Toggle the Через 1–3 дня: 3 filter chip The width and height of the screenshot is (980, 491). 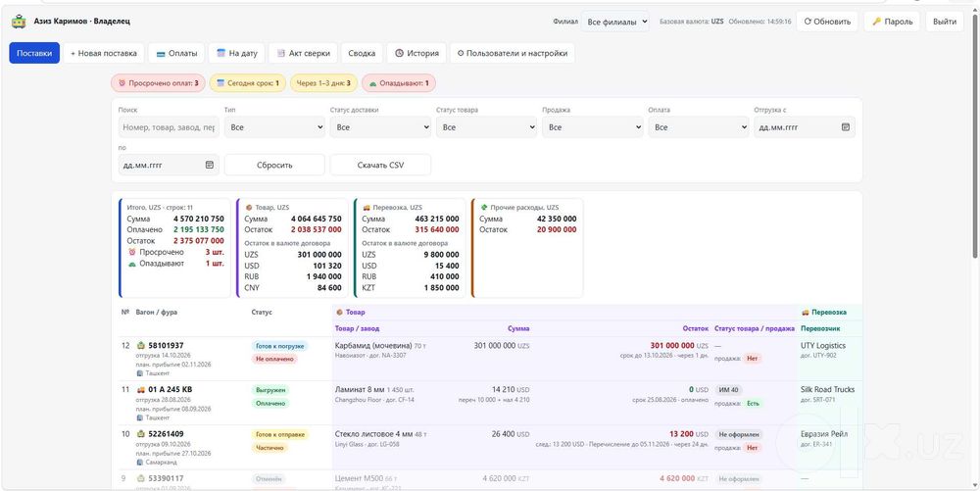[323, 83]
